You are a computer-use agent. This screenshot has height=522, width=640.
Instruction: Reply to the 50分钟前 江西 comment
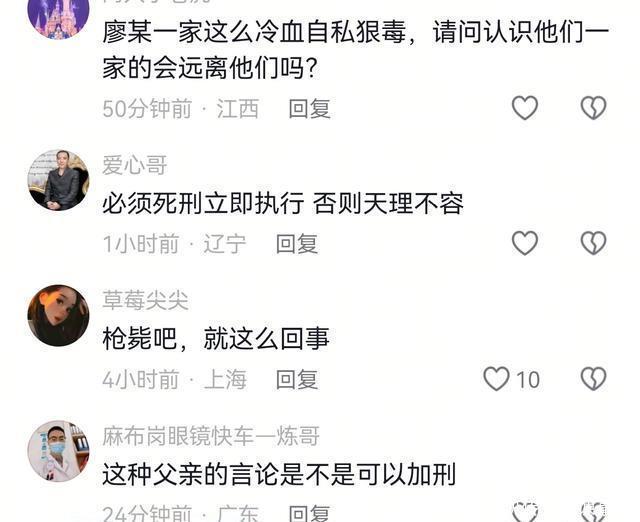coord(309,109)
